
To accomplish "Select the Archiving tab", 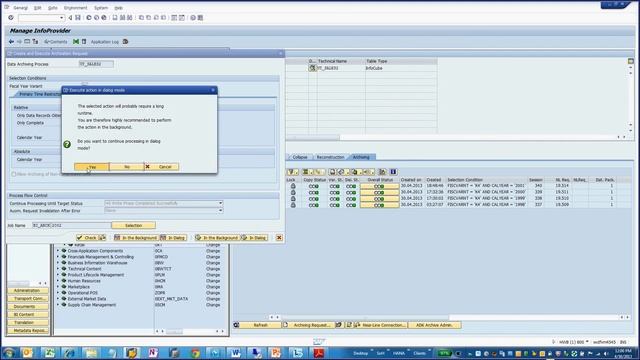I will click(x=361, y=157).
